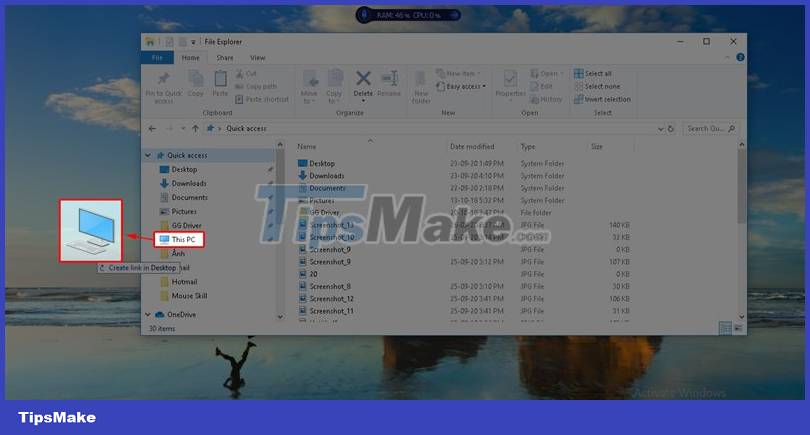Click the file list vertical scrollbar
The width and height of the screenshot is (810, 435).
(x=742, y=186)
